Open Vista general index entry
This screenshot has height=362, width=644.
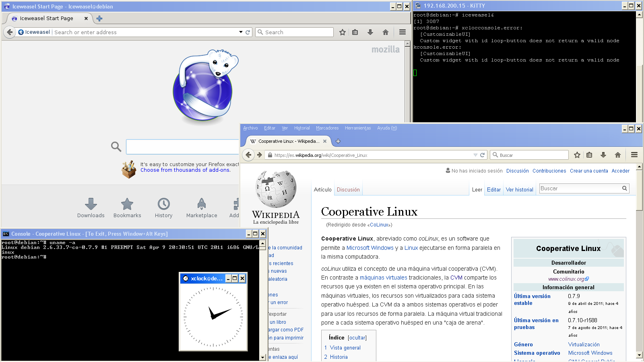click(345, 348)
